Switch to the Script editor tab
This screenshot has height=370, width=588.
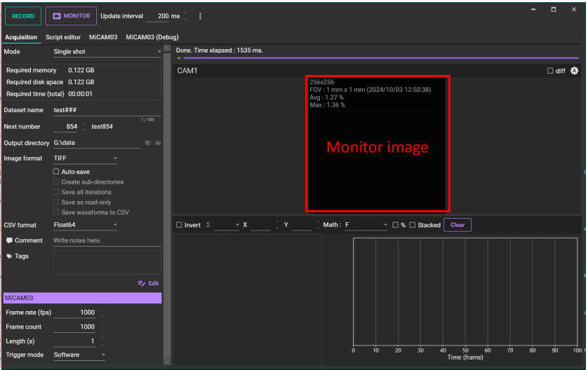63,37
